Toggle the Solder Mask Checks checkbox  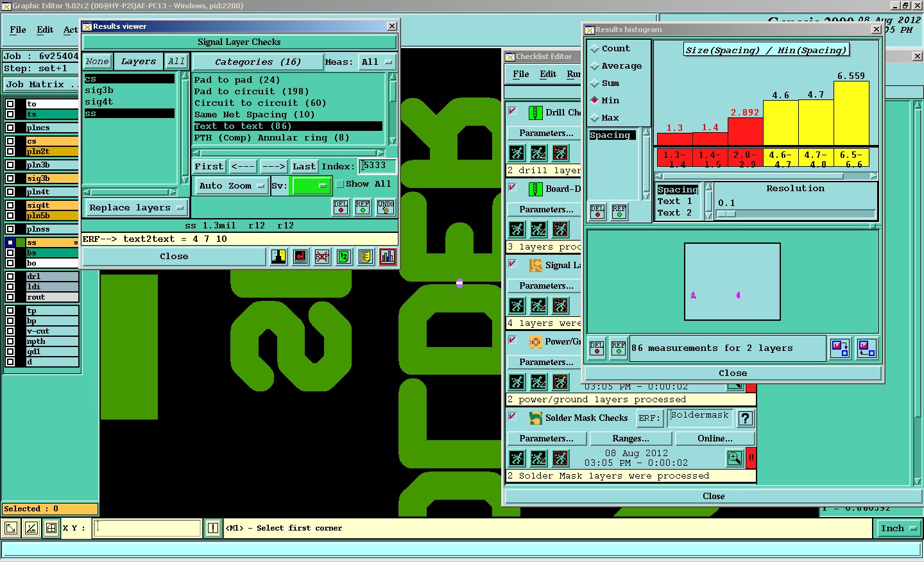click(x=513, y=416)
